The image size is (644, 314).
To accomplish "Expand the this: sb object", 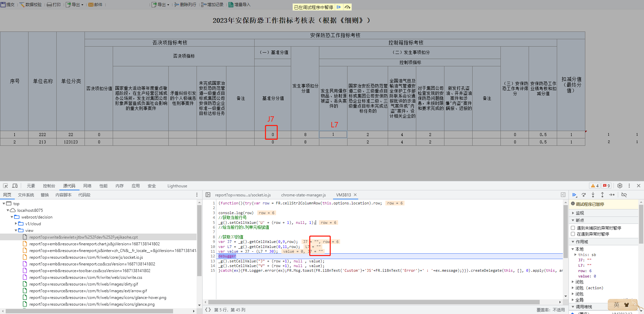I will click(x=576, y=255).
